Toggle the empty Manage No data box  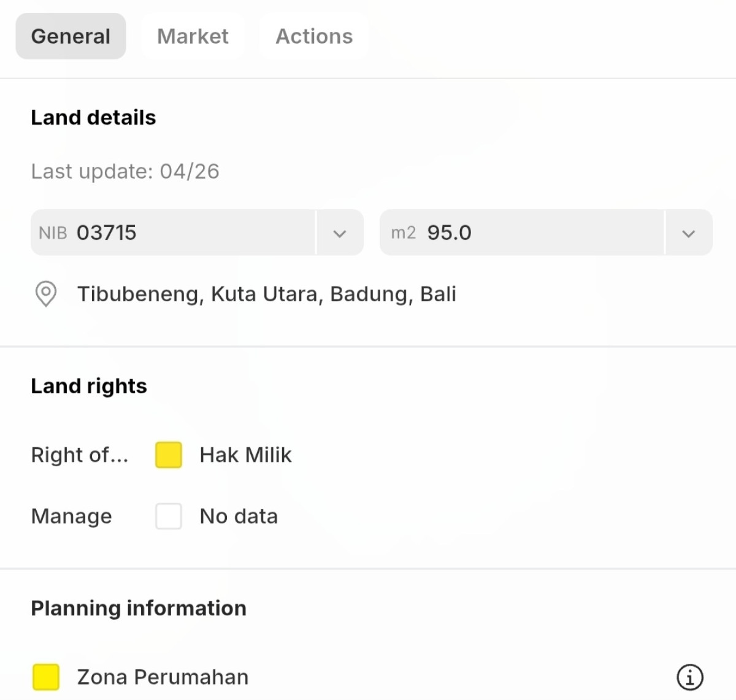(169, 516)
